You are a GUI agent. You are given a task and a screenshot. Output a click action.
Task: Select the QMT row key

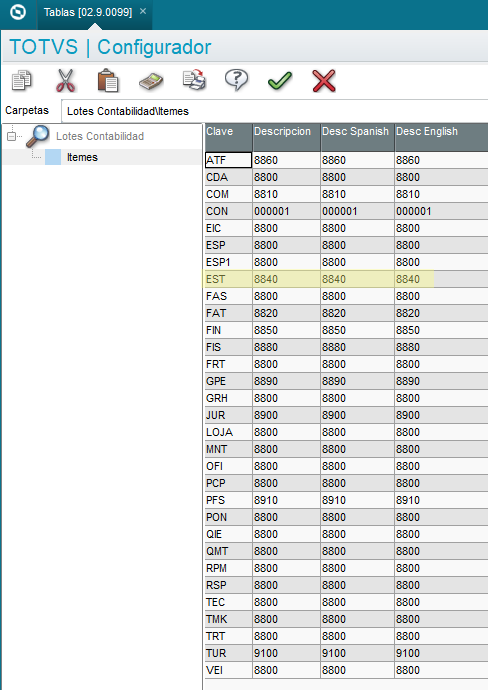[228, 551]
